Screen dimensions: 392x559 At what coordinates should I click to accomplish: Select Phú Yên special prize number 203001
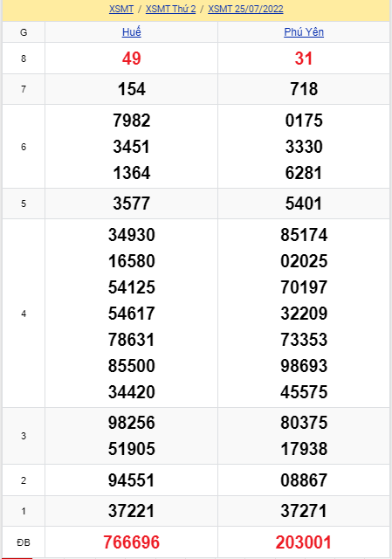(x=304, y=542)
